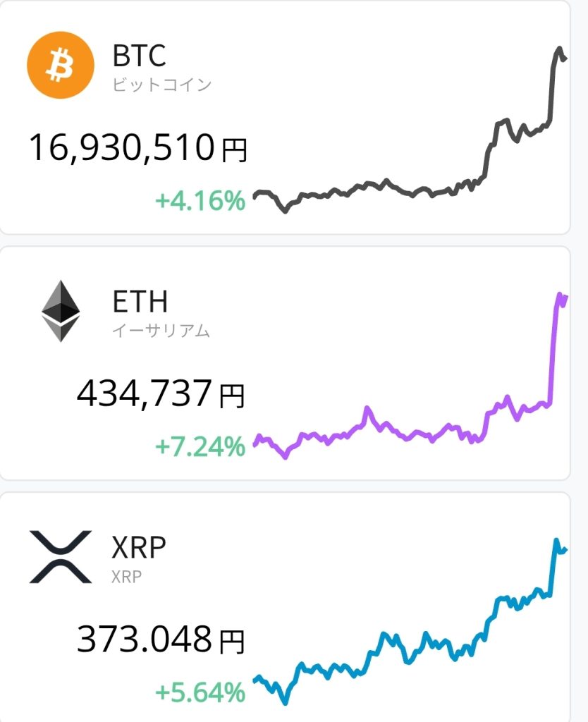588x722 pixels.
Task: Click the gray XRP subtitle under ticker
Action: (x=126, y=576)
